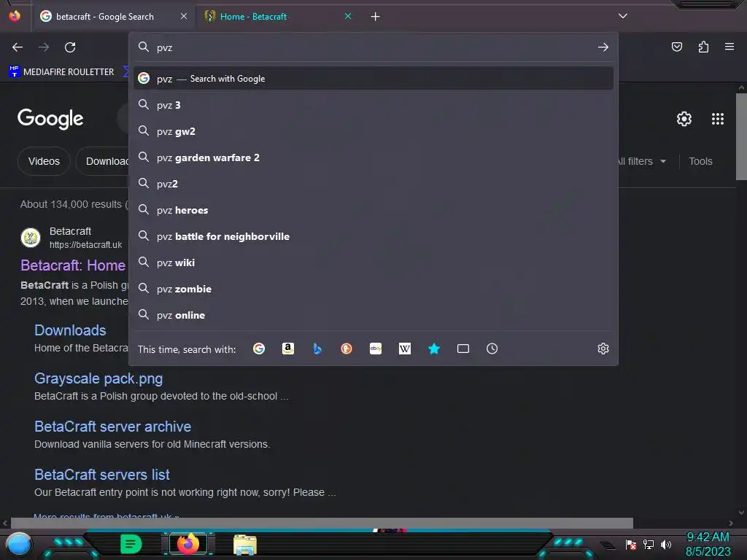
Task: Open the 'Grayscale pack.png' sitelink
Action: (x=98, y=378)
